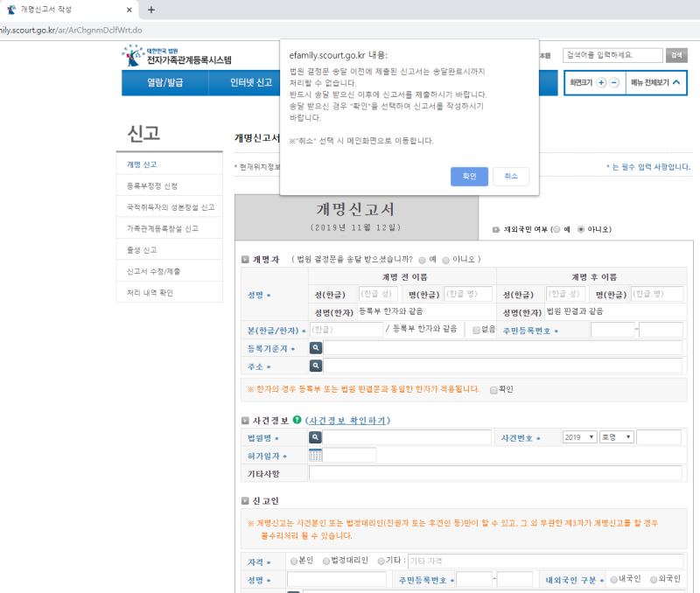
Task: Click 개명 전 성(한글) input field
Action: click(379, 294)
